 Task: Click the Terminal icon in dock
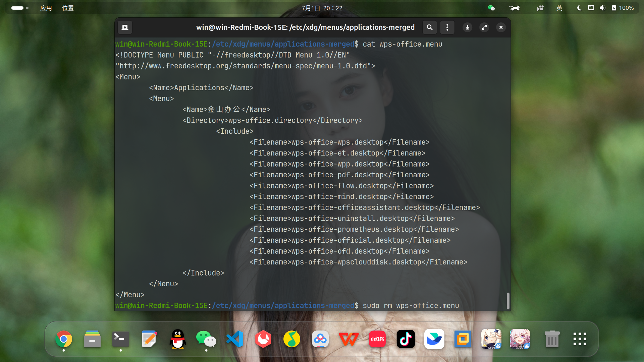click(121, 339)
